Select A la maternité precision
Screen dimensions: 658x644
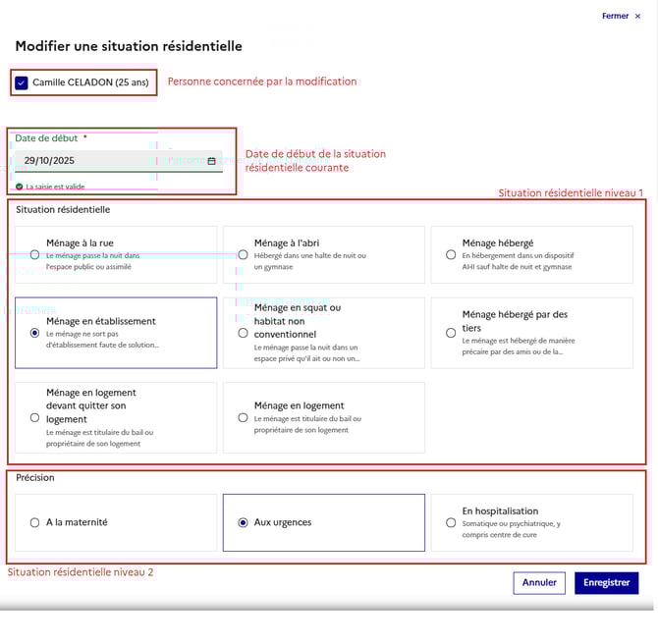[x=35, y=522]
